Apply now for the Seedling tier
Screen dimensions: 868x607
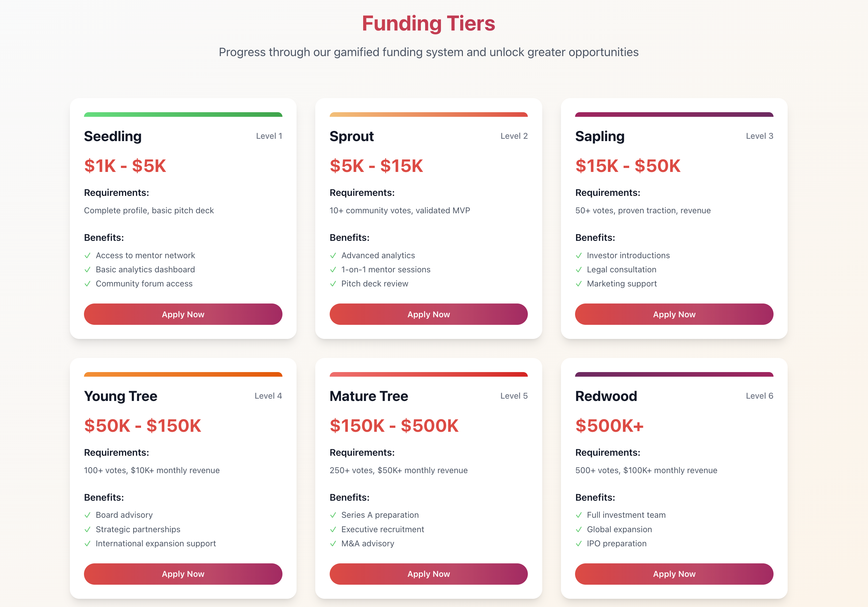click(183, 314)
